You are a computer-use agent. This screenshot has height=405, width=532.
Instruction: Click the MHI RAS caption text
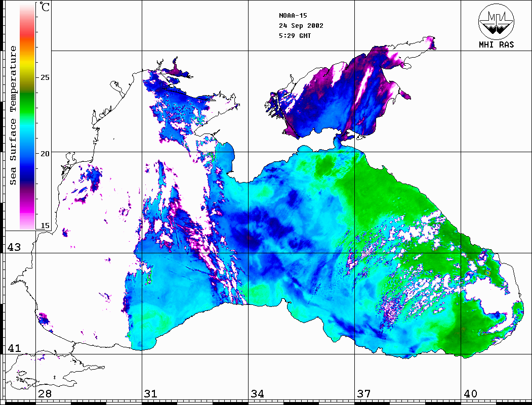496,44
